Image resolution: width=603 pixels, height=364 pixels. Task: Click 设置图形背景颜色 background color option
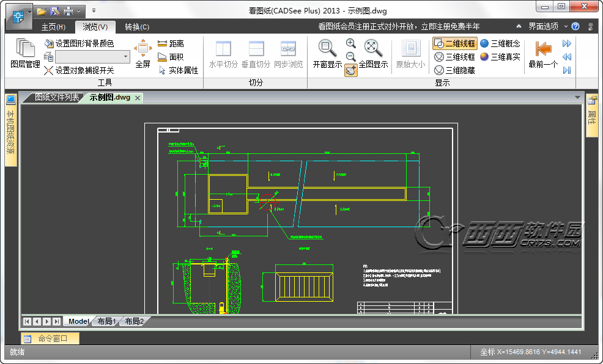[x=79, y=43]
